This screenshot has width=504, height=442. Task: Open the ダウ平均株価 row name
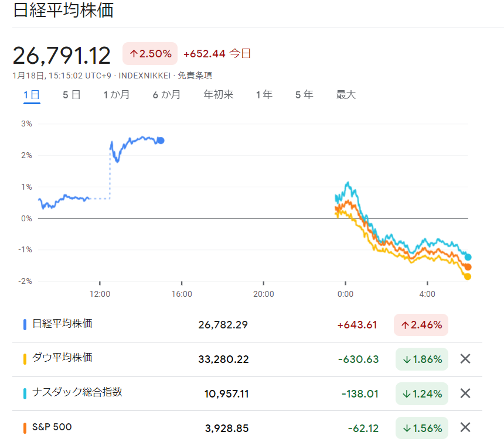coord(62,358)
